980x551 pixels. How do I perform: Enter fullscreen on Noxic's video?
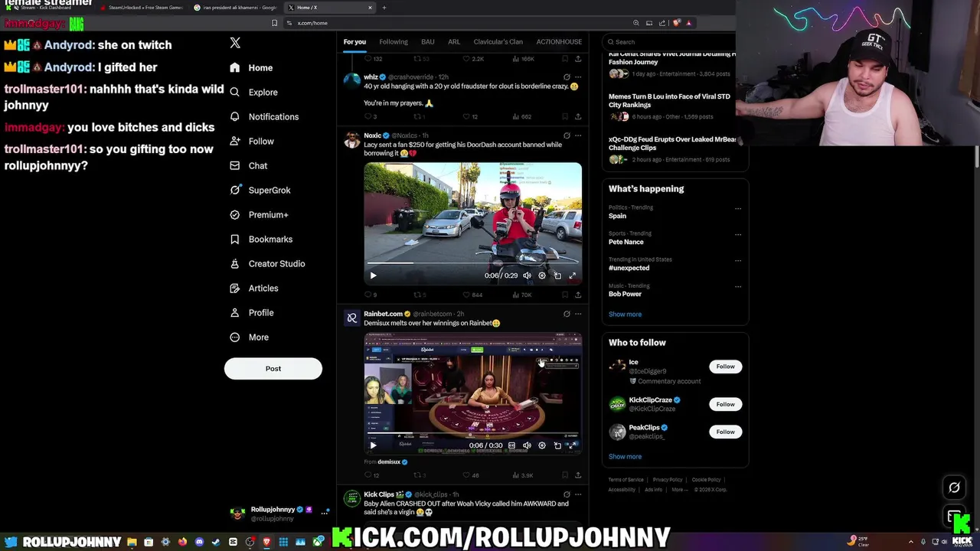point(572,275)
